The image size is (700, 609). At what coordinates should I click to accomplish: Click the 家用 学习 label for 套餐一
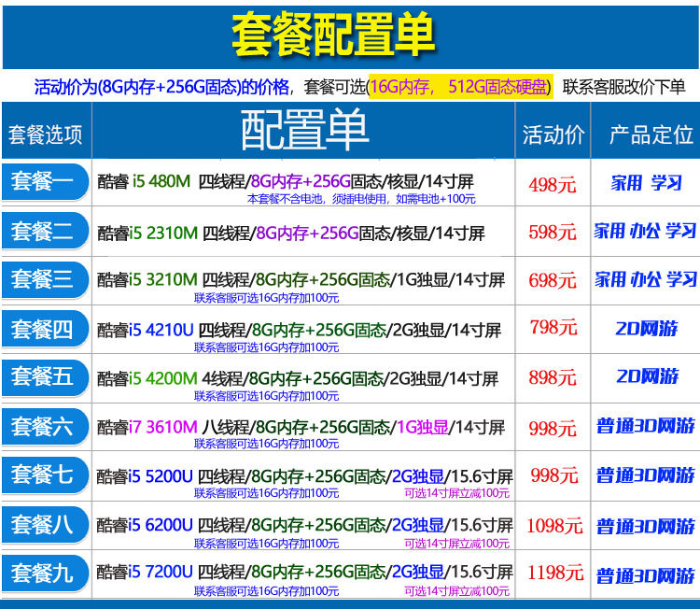(x=647, y=183)
